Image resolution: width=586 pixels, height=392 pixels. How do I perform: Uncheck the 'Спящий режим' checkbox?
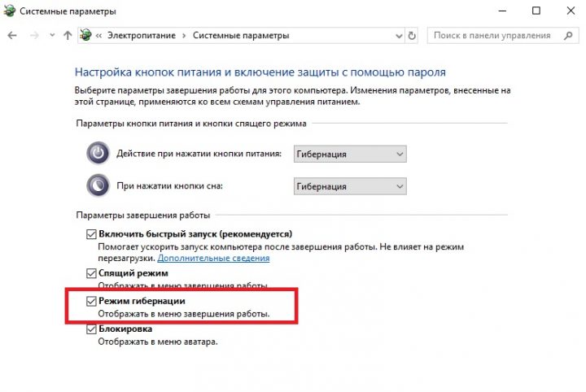[91, 273]
